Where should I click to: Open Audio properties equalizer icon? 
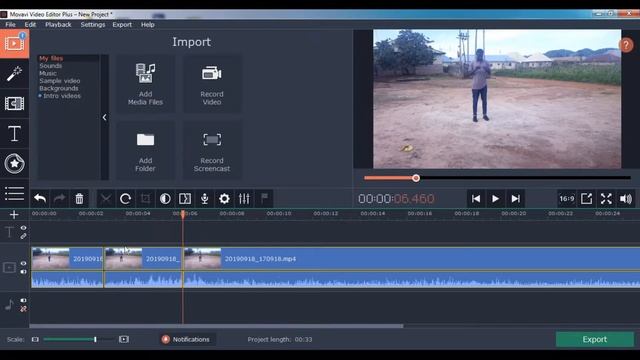coord(244,199)
